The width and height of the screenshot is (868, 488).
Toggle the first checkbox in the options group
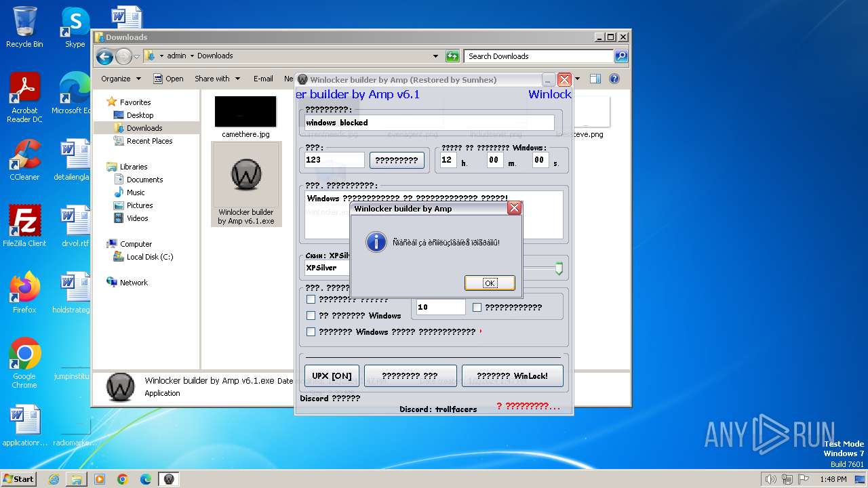tap(311, 300)
